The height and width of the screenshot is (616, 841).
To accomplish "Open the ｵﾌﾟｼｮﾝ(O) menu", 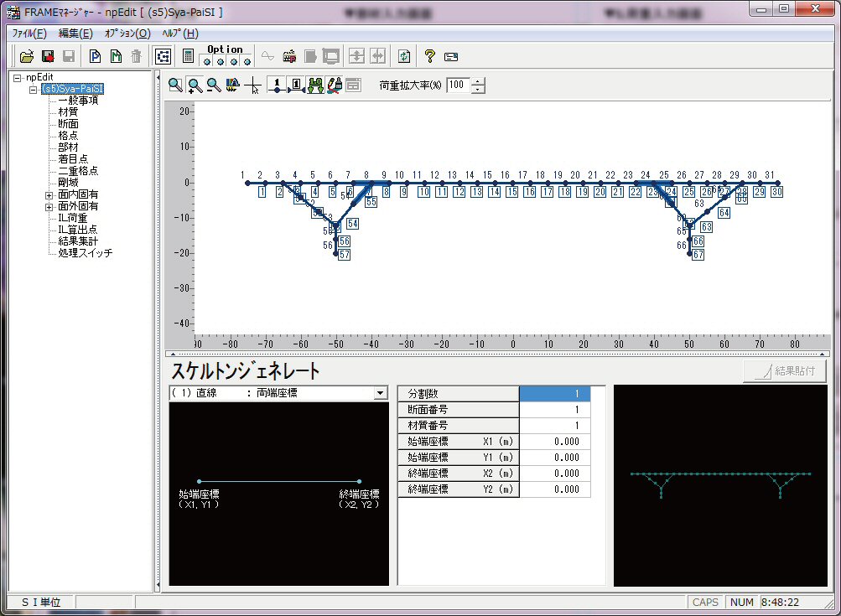I will pos(127,34).
